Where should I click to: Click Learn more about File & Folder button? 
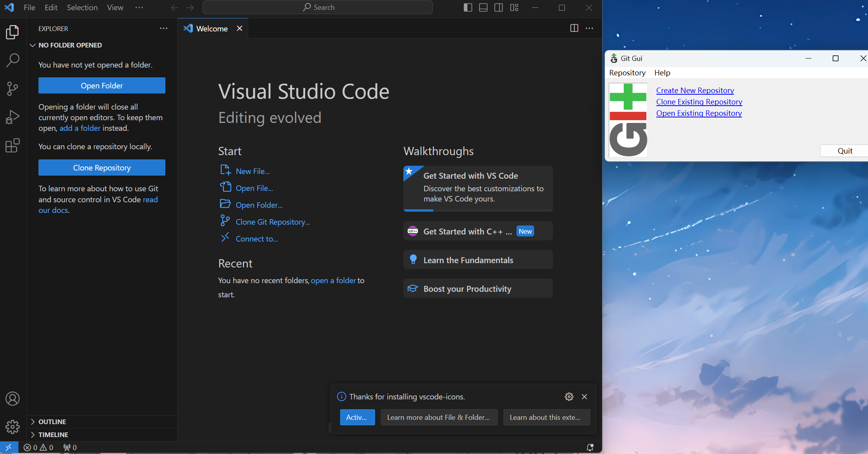439,417
